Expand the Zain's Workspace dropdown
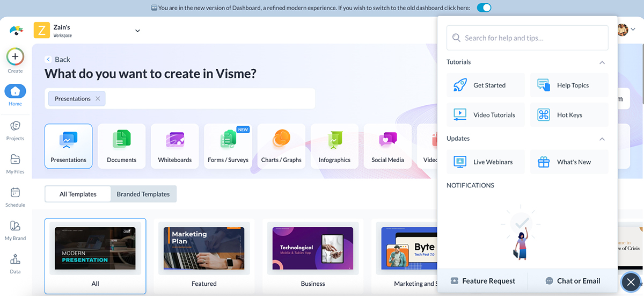644x296 pixels. (x=137, y=31)
